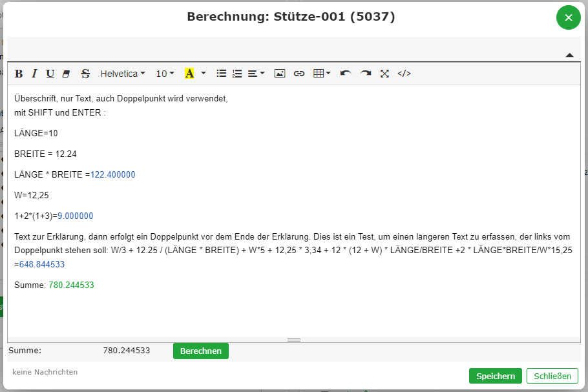The image size is (588, 392).
Task: Expand the paragraph alignment dropdown
Action: tap(257, 74)
